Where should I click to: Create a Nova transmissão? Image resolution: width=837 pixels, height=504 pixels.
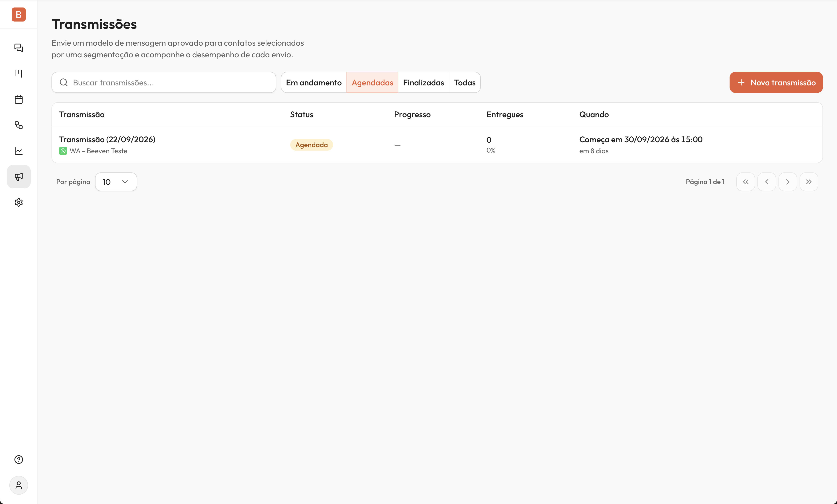(776, 83)
